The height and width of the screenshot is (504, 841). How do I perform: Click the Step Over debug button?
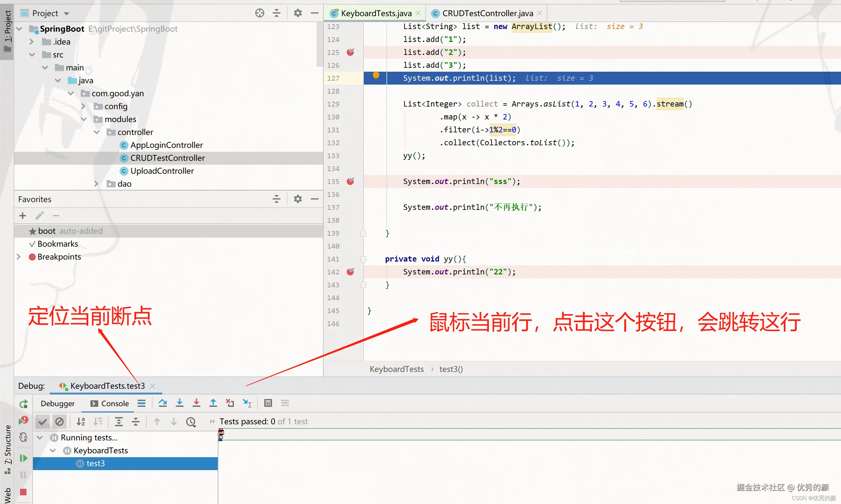point(163,403)
